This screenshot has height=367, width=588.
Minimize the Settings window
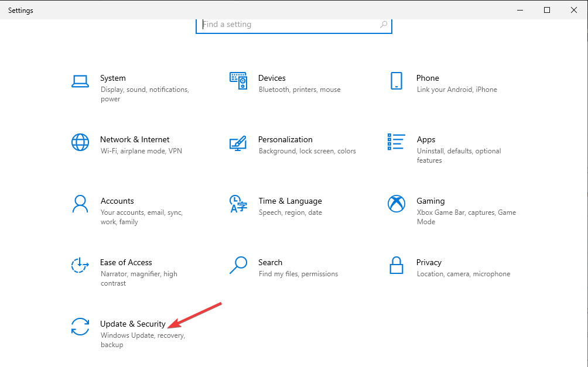(519, 10)
